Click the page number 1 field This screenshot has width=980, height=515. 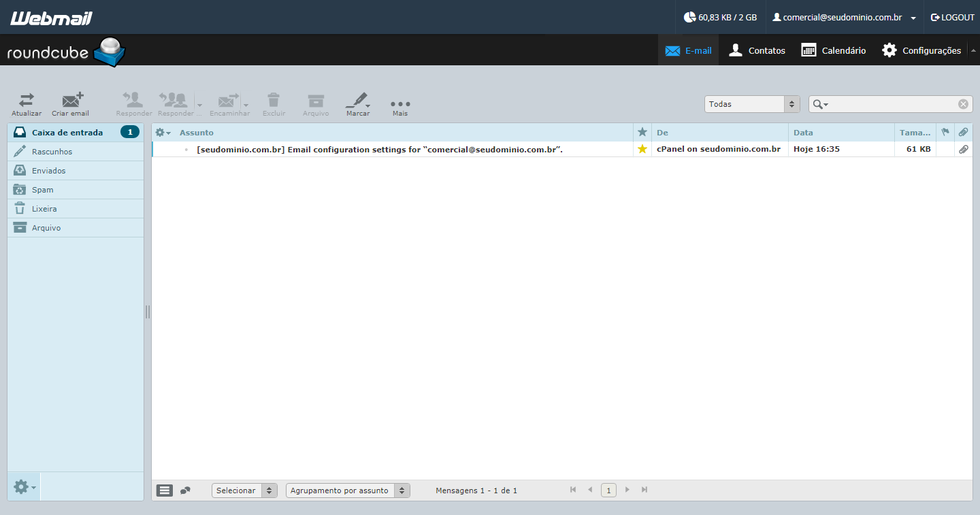click(x=608, y=491)
